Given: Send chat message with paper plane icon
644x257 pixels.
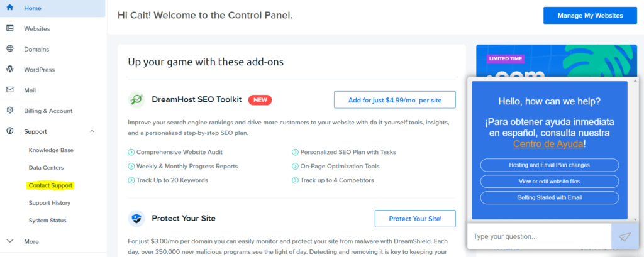Looking at the screenshot, I should (x=625, y=236).
